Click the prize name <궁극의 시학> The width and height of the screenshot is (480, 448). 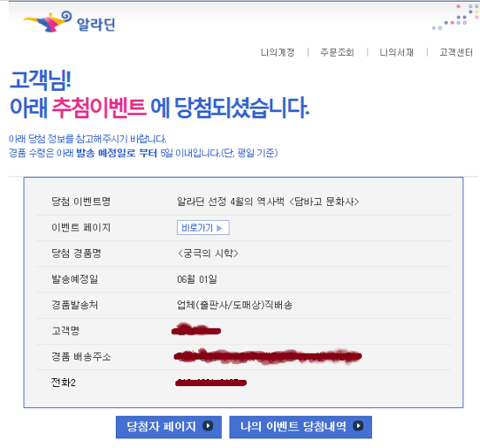point(208,253)
